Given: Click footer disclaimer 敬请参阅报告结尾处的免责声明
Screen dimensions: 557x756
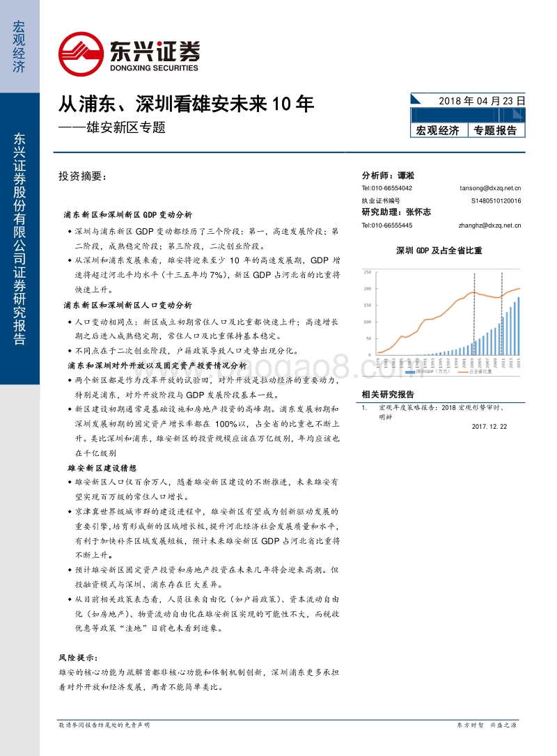Looking at the screenshot, I should 104,725.
